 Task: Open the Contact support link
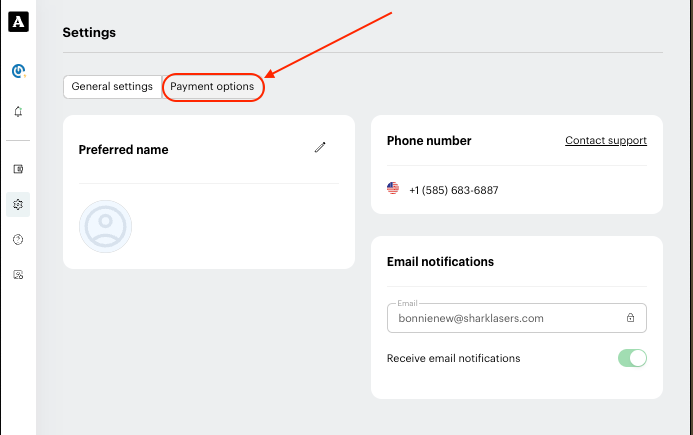coord(606,141)
